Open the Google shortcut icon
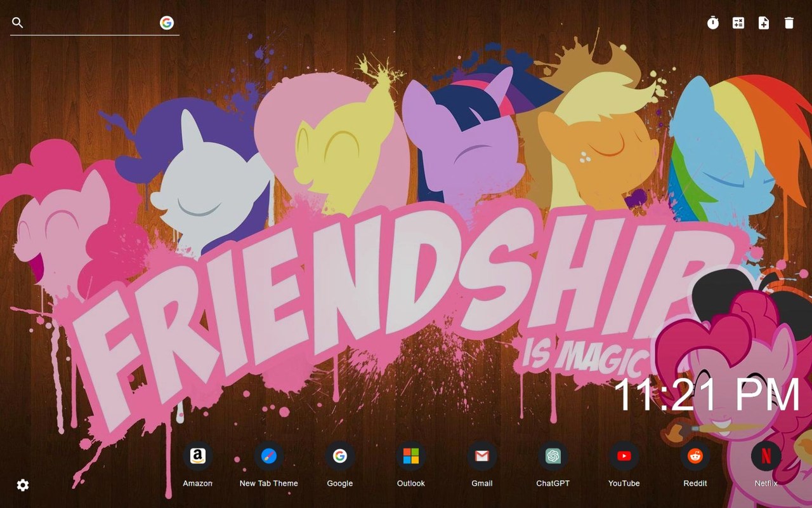812x508 pixels. [340, 456]
